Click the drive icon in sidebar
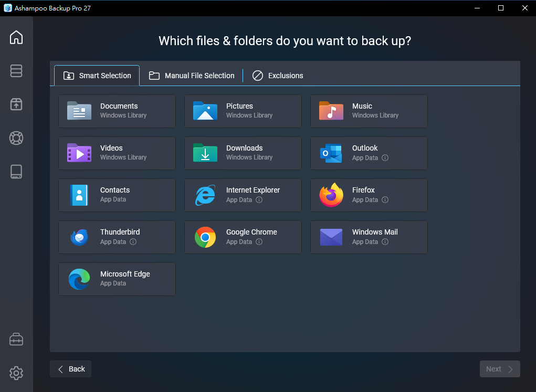Viewport: 536px width, 392px height. point(16,172)
